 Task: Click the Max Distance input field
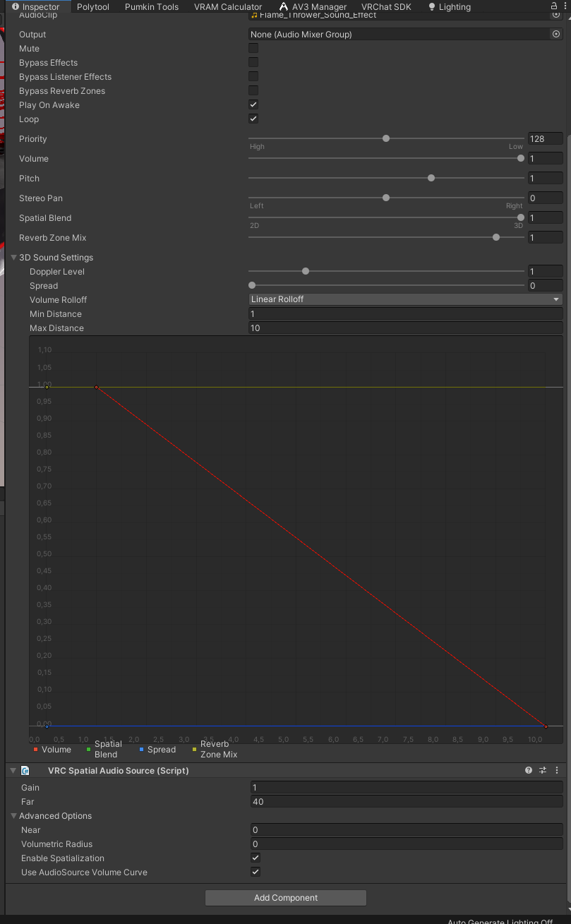pos(406,328)
